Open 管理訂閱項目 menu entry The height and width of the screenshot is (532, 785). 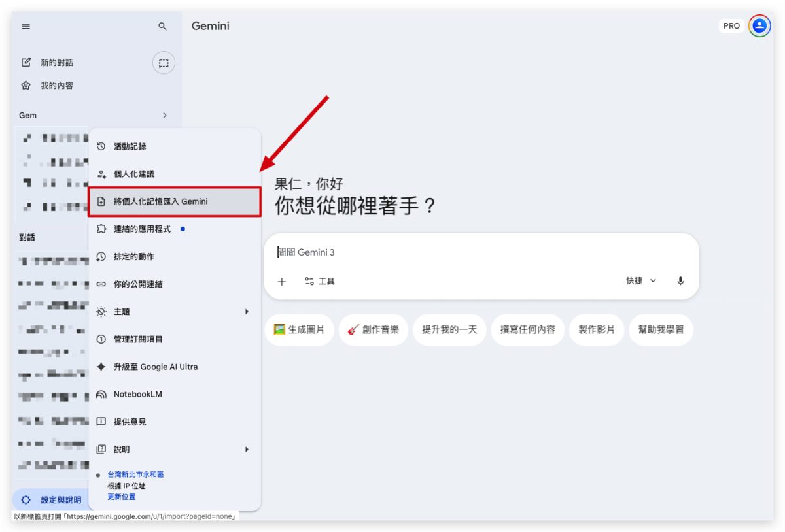click(x=175, y=339)
